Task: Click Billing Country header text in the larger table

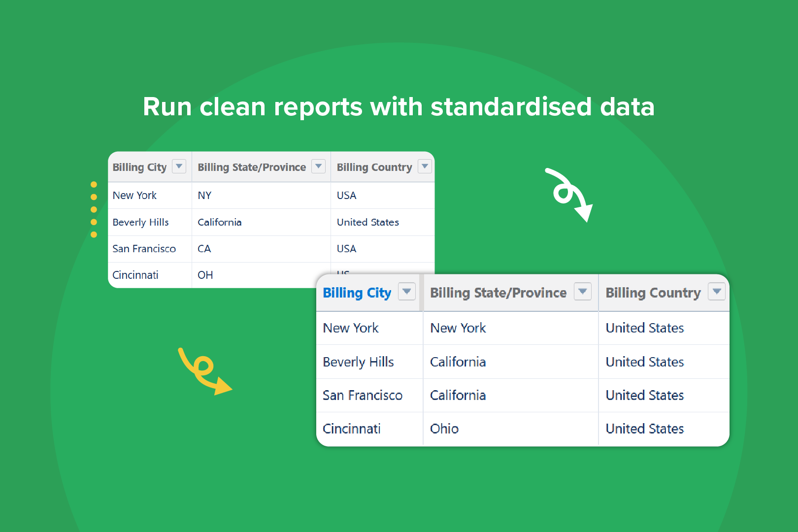Action: click(x=653, y=293)
